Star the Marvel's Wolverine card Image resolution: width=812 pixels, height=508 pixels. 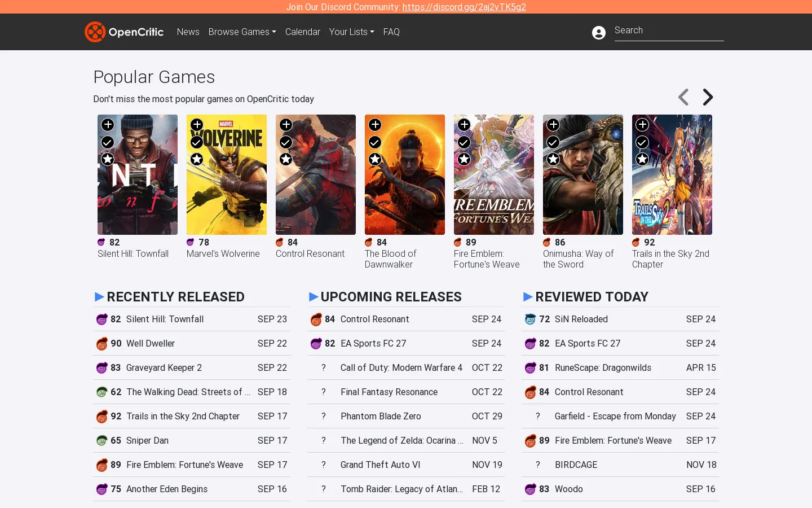click(x=197, y=159)
